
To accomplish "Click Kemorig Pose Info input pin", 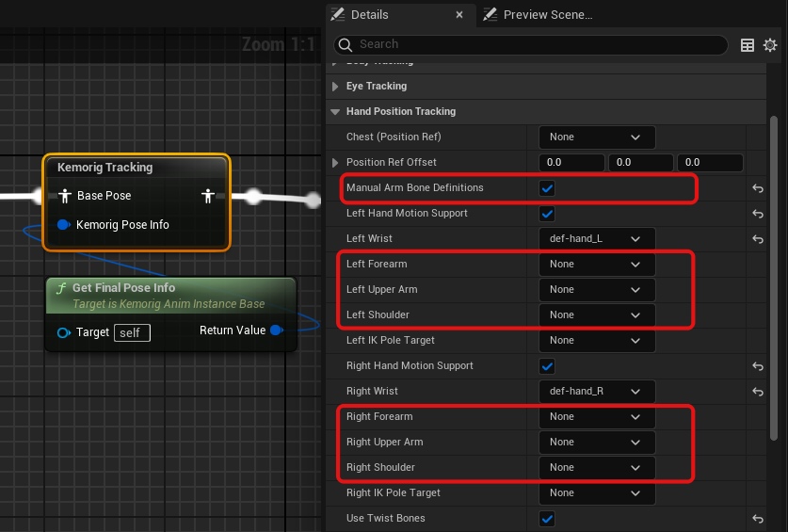I will 64,225.
